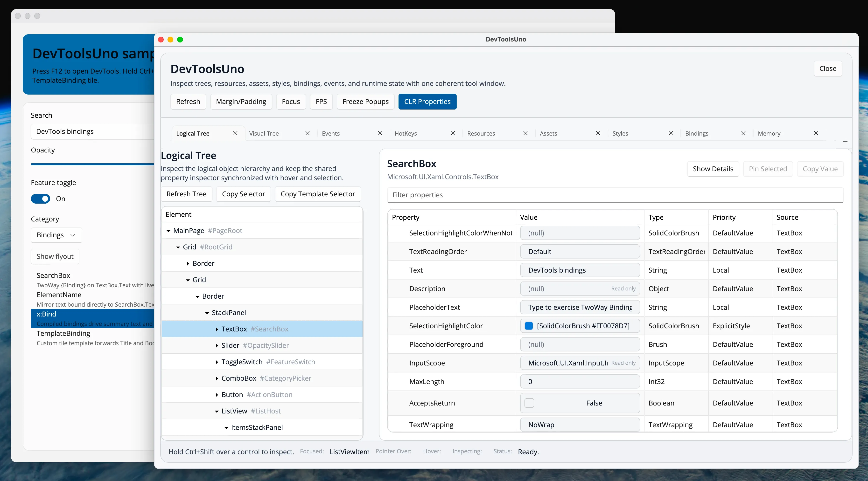868x481 pixels.
Task: Close the Styles tab
Action: (x=671, y=133)
